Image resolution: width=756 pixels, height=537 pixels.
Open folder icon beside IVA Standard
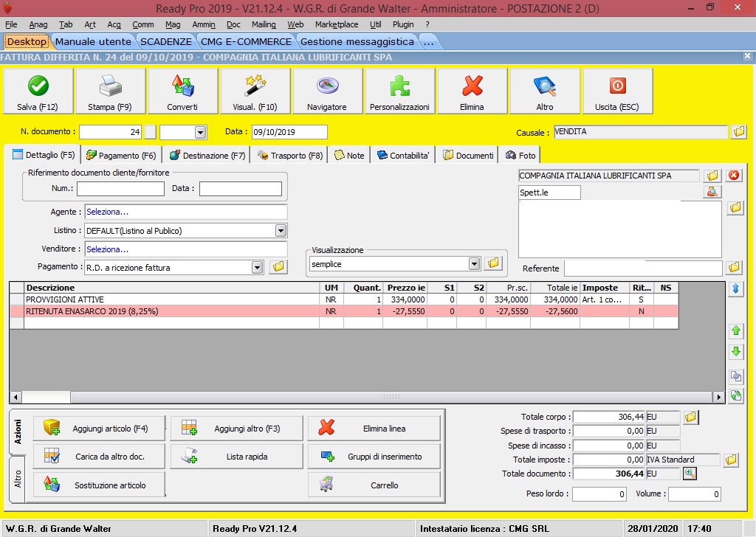tap(731, 460)
